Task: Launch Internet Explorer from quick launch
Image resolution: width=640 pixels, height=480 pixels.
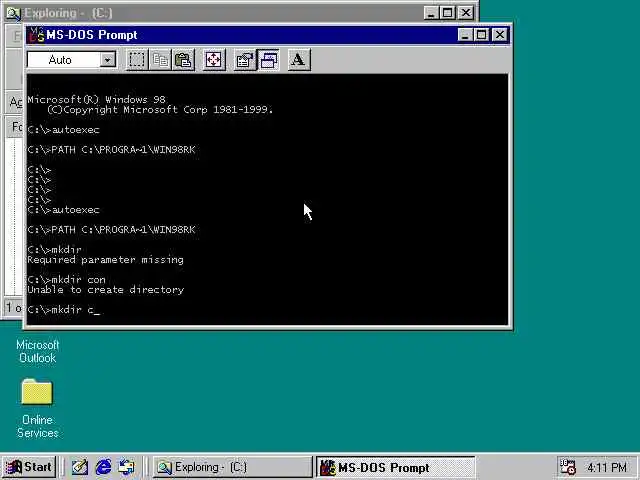Action: click(x=103, y=467)
